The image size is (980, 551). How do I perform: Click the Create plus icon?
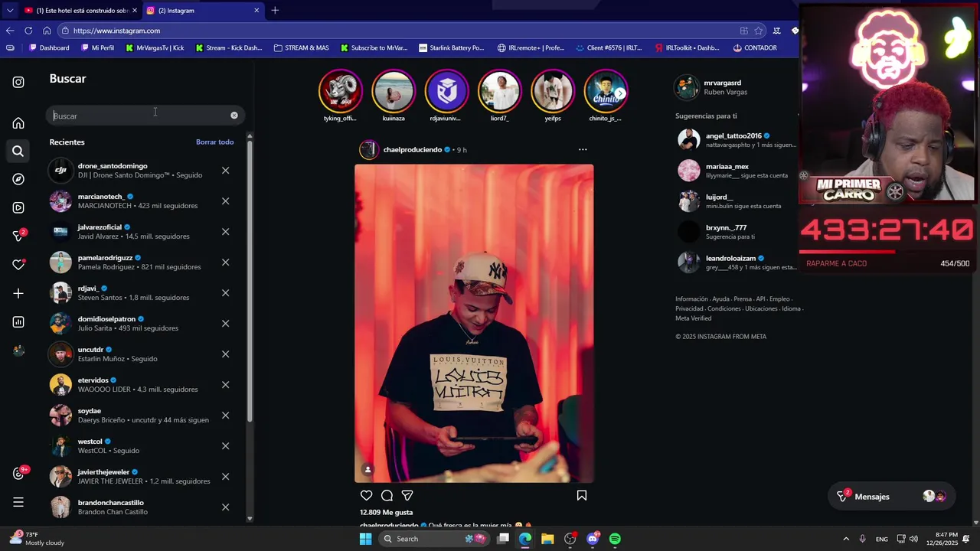[x=18, y=293]
